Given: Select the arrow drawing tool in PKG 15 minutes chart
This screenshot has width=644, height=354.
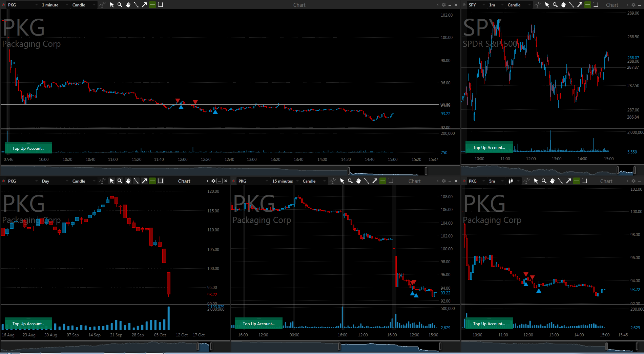Looking at the screenshot, I should click(x=375, y=181).
